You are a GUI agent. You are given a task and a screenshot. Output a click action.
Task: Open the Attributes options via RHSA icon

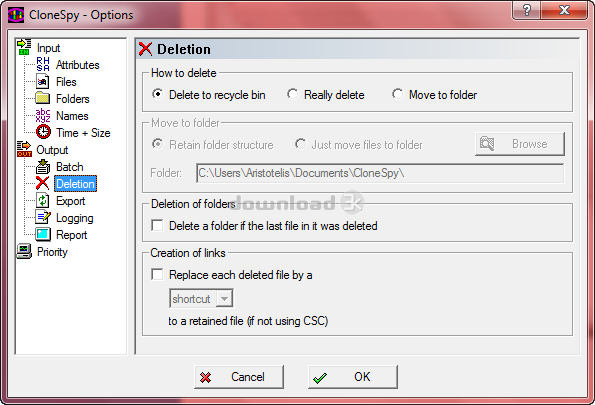tap(43, 65)
